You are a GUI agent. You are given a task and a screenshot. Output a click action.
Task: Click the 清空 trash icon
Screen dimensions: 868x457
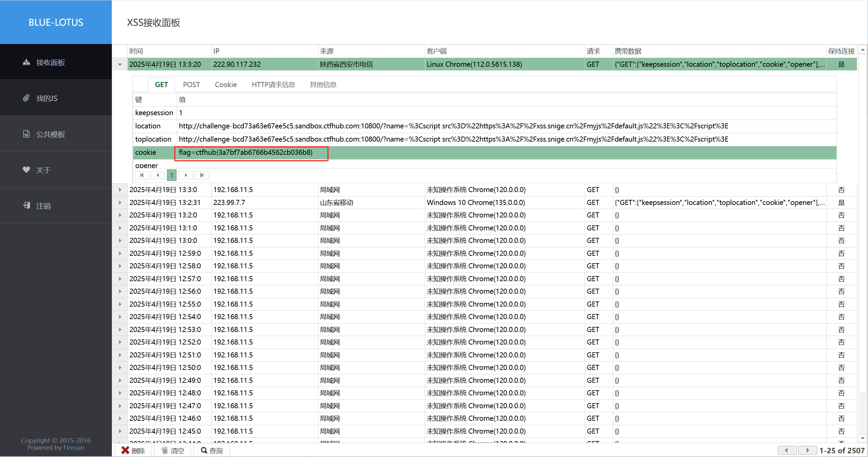pos(165,450)
